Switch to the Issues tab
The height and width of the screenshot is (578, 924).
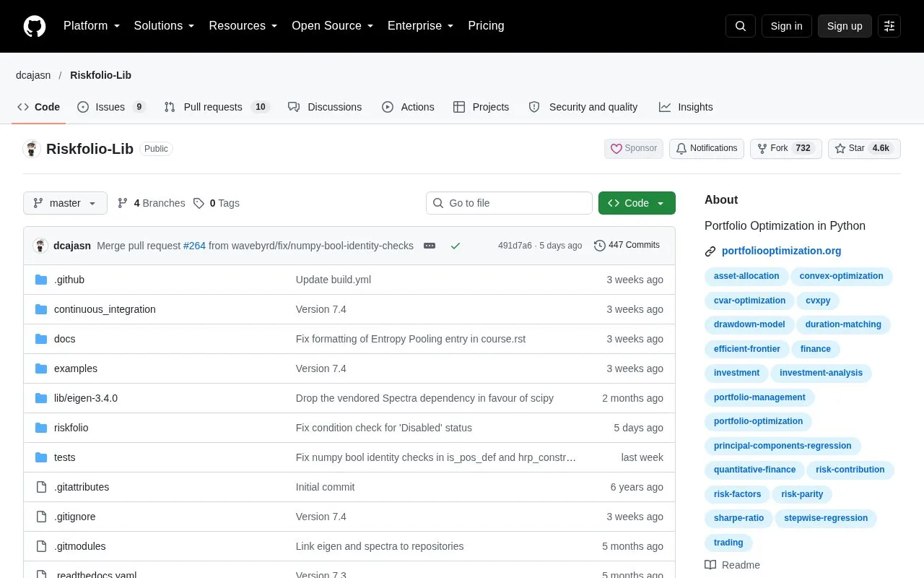click(x=111, y=107)
